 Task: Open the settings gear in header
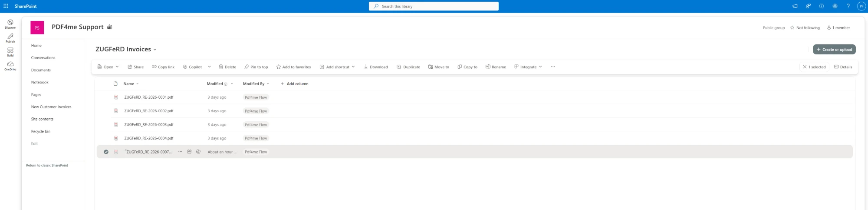(835, 6)
